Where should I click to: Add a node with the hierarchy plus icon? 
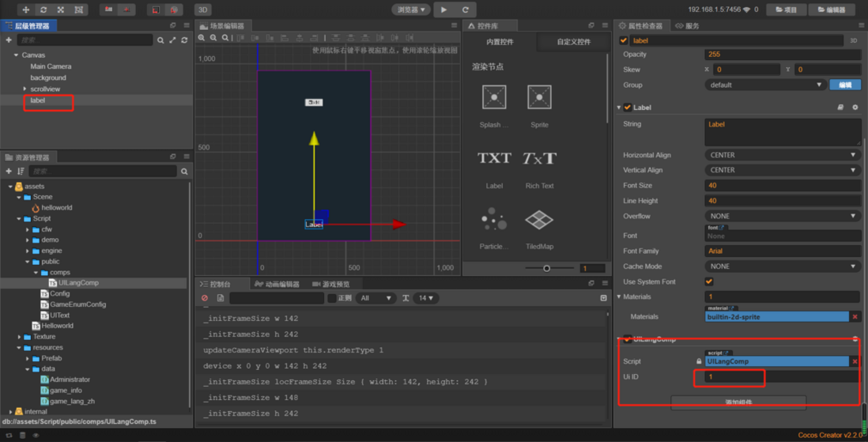9,40
